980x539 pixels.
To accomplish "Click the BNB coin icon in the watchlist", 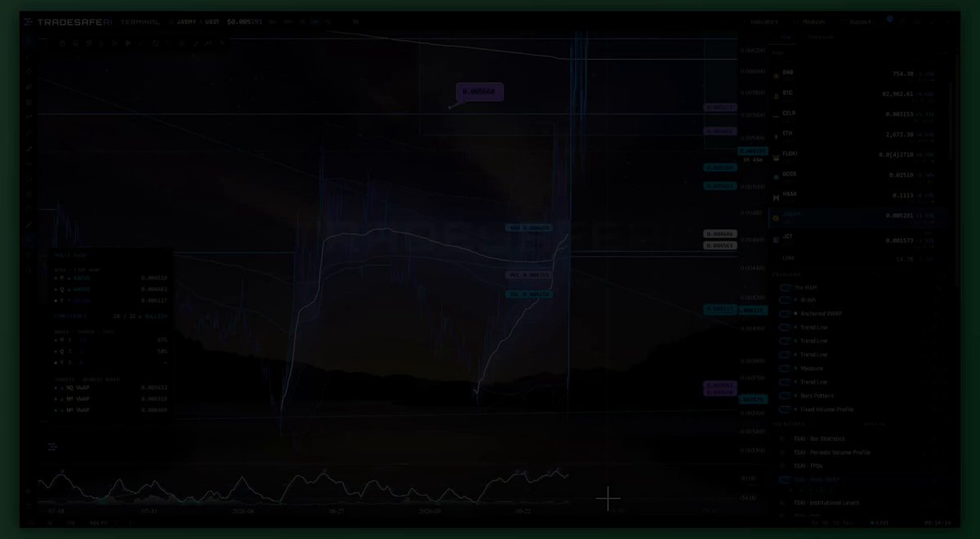I will [x=776, y=76].
